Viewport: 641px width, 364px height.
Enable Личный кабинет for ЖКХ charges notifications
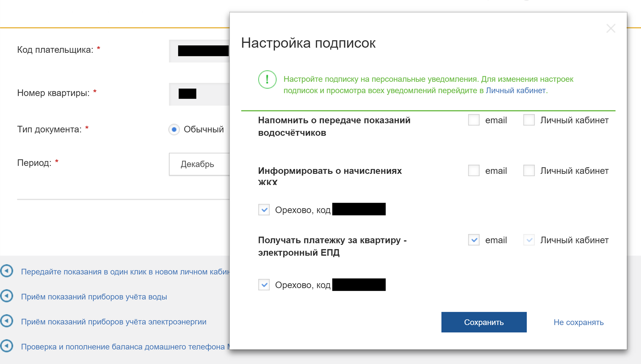point(529,171)
